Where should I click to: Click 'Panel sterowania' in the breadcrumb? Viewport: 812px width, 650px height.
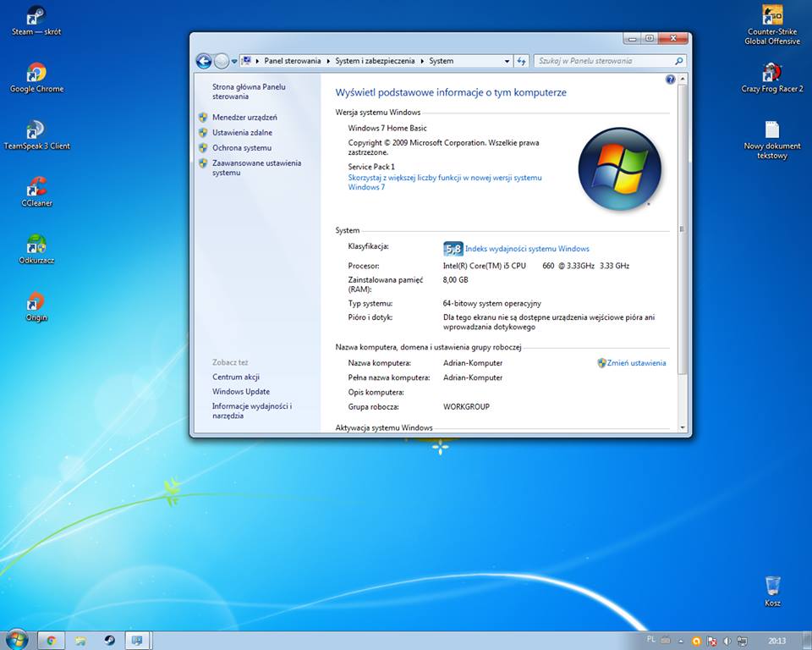tap(292, 61)
